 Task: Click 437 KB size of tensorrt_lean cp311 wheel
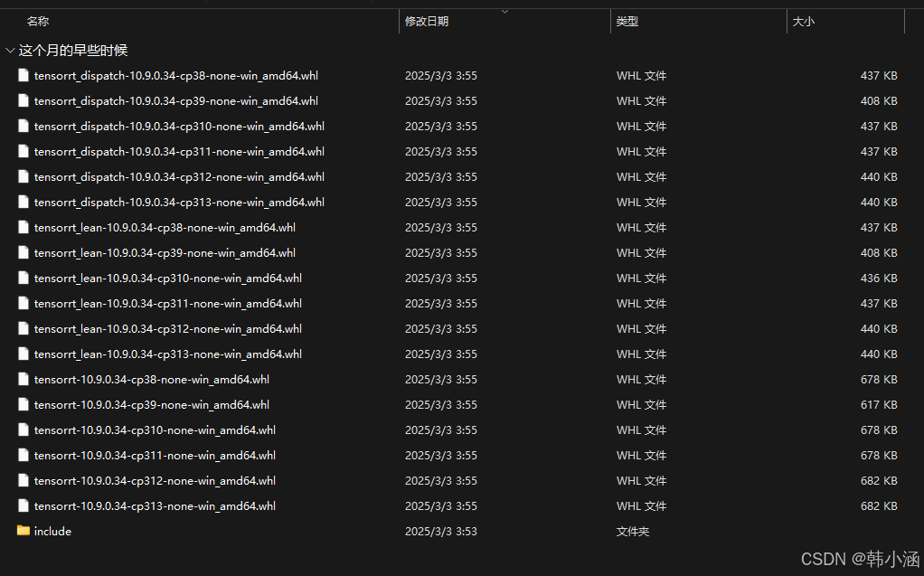point(879,304)
